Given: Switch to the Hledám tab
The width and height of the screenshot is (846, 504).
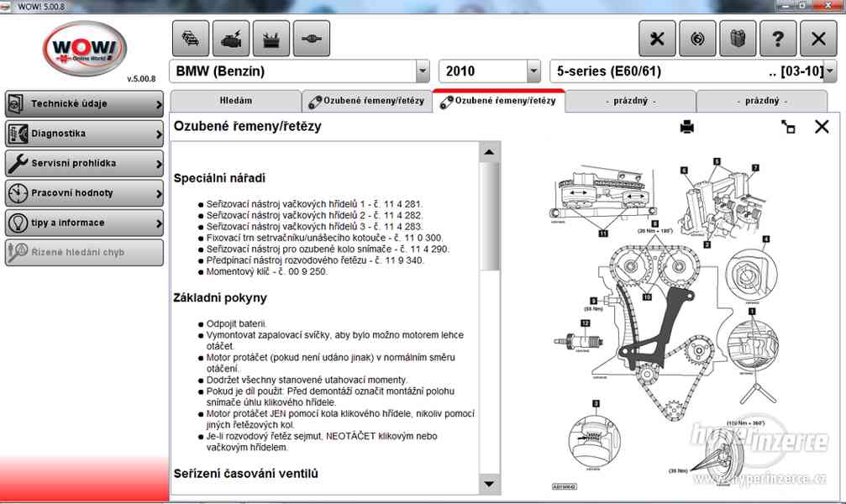Looking at the screenshot, I should pyautogui.click(x=236, y=101).
